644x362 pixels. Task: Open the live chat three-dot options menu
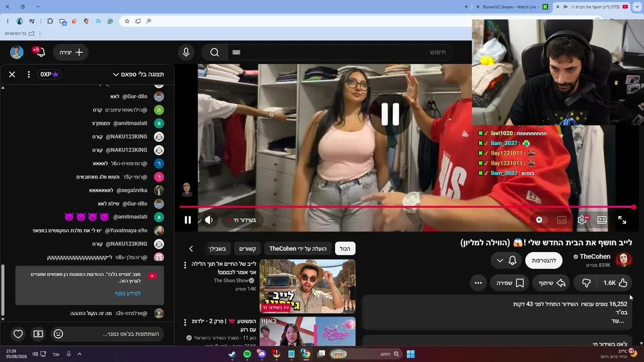tap(29, 74)
